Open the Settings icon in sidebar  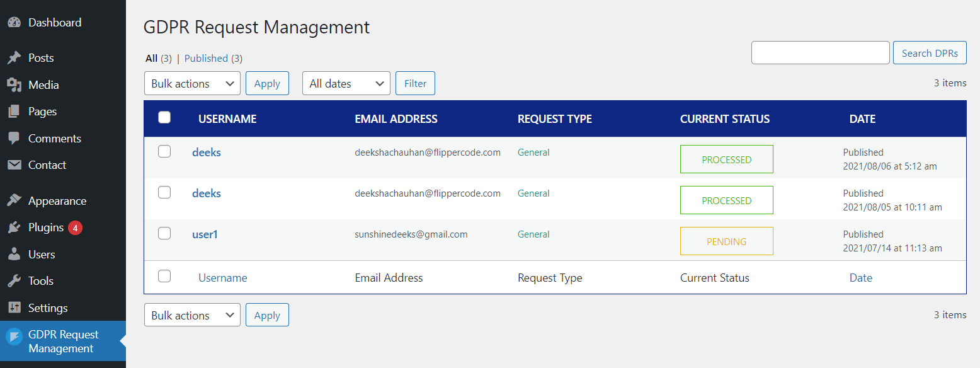(x=16, y=308)
